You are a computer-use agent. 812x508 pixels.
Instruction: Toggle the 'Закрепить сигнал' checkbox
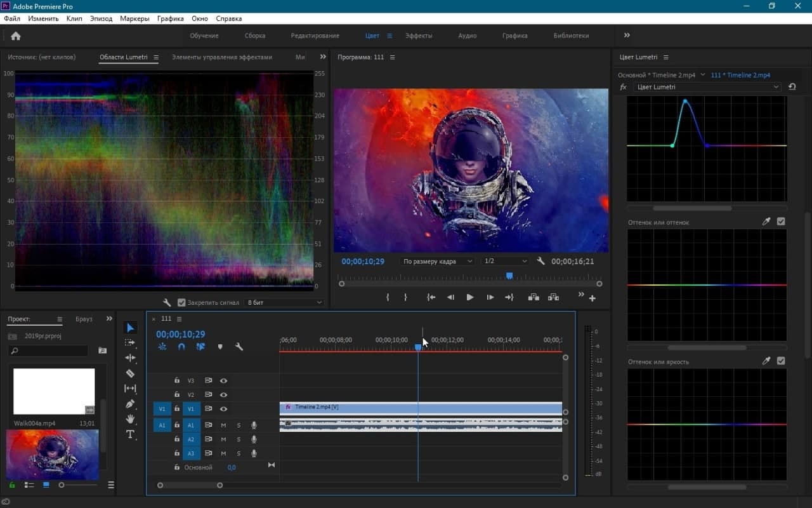point(181,303)
